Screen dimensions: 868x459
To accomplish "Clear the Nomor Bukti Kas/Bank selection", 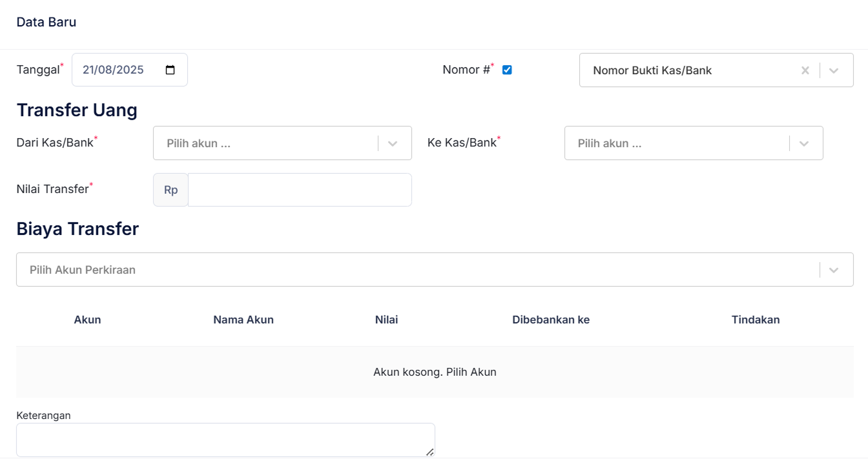I will (x=805, y=70).
